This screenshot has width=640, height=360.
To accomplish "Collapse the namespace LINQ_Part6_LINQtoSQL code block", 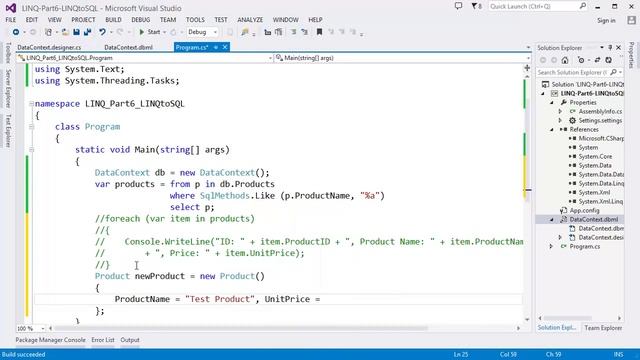I will [31, 104].
